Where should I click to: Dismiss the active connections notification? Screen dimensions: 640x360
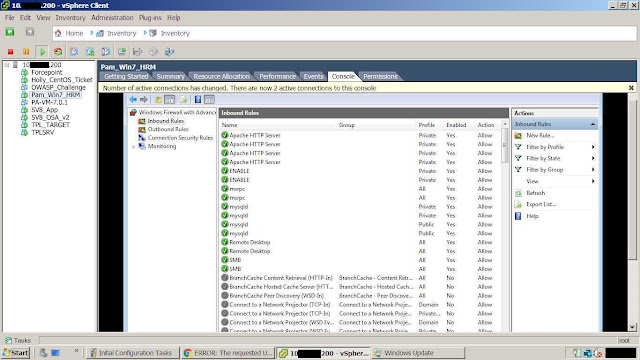click(631, 88)
